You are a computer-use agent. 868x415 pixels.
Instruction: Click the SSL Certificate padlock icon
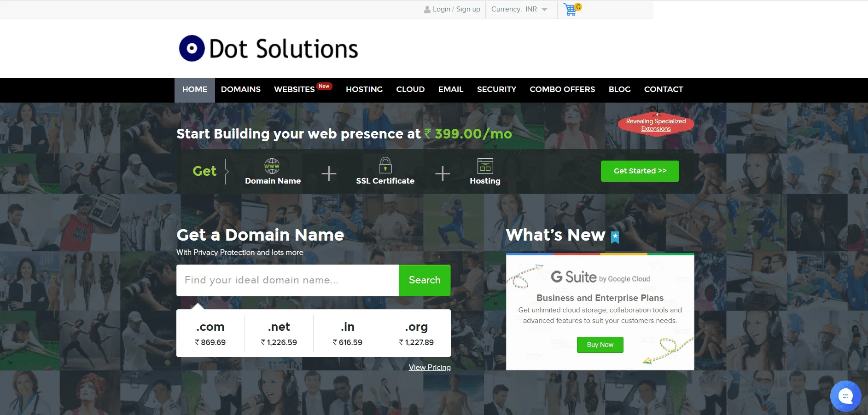point(385,166)
